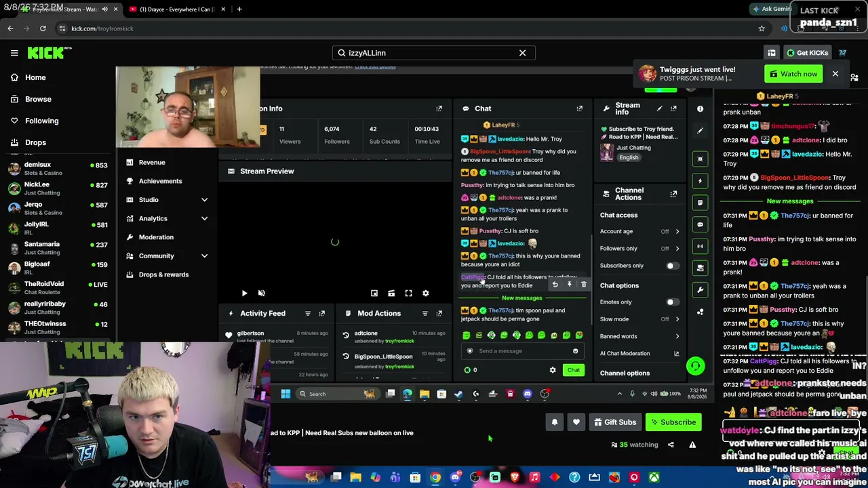The width and height of the screenshot is (868, 488).
Task: Open the Discord icon in the taskbar
Action: click(528, 394)
